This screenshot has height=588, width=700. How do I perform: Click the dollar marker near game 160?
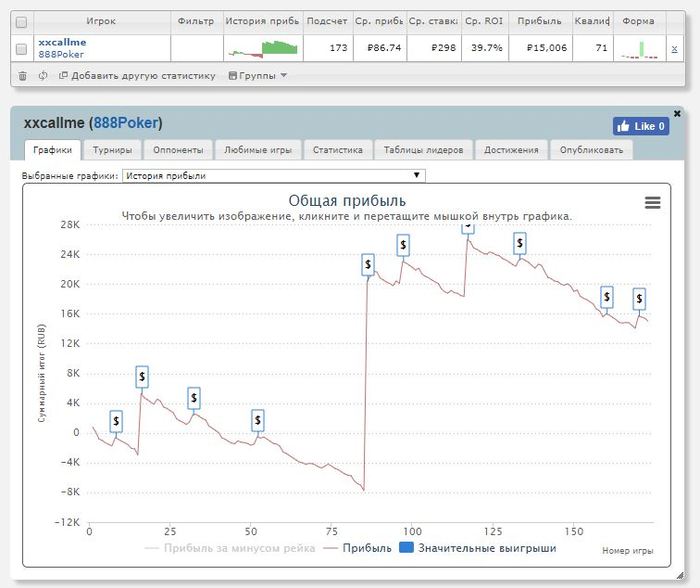click(607, 297)
